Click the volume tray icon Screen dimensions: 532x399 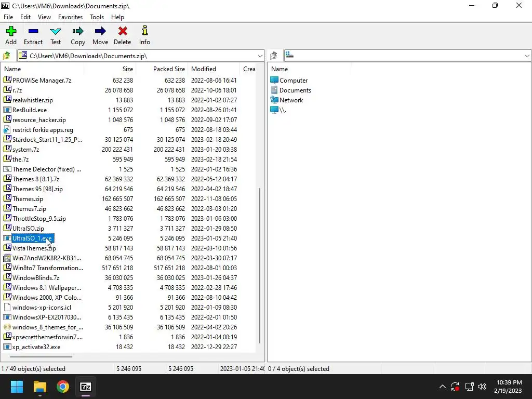click(x=482, y=387)
